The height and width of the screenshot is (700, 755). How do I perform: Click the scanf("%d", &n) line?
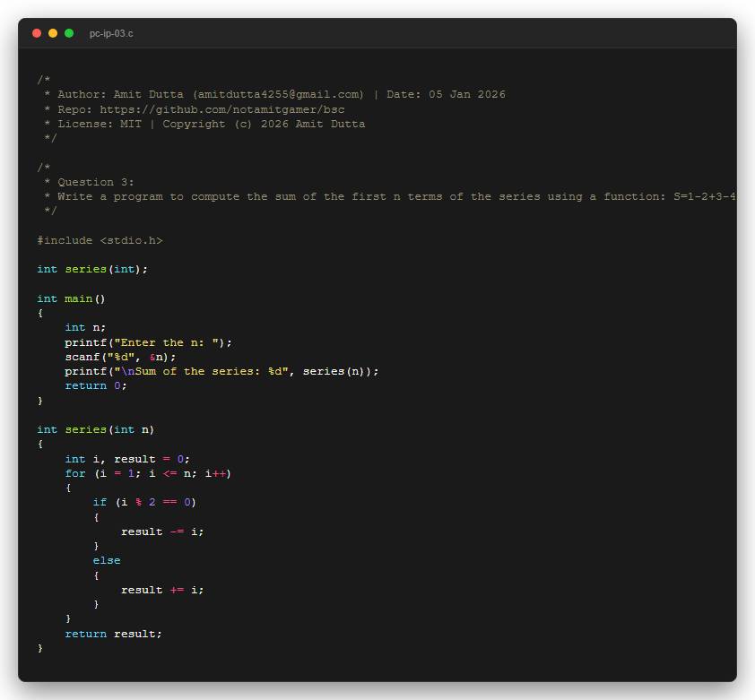[x=120, y=357]
